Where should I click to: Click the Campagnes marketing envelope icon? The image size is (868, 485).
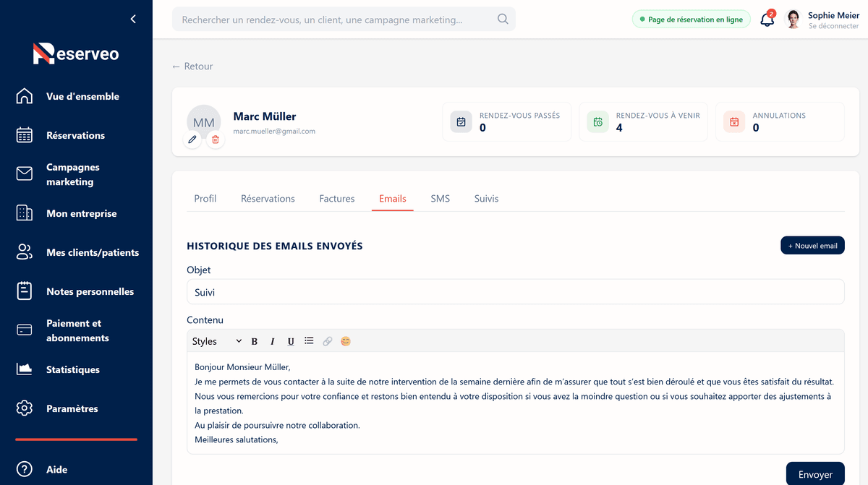coord(25,174)
